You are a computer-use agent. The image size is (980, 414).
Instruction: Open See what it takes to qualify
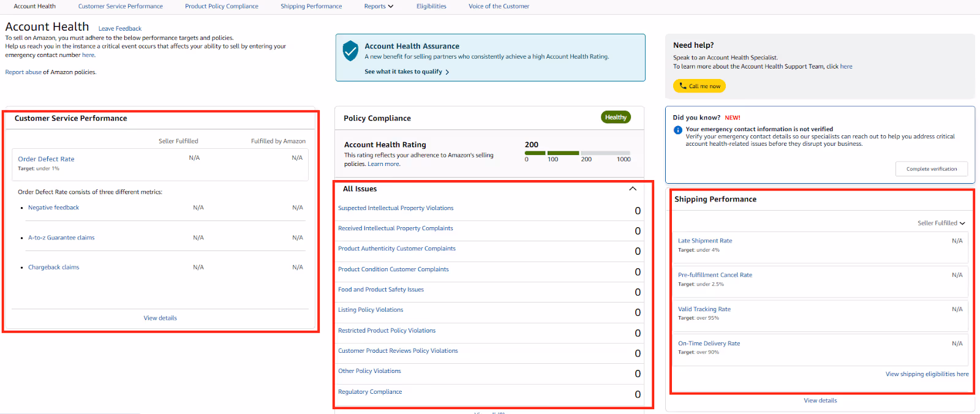407,72
